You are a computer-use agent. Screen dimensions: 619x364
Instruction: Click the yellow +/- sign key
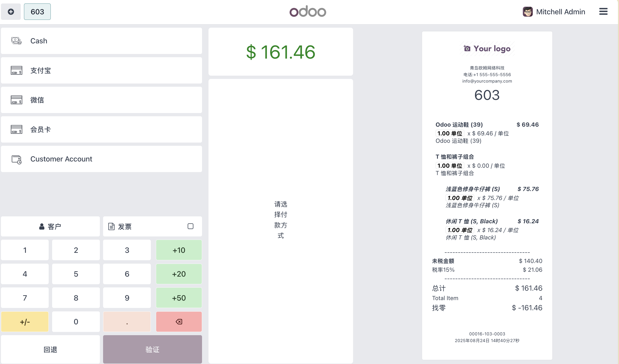(25, 322)
